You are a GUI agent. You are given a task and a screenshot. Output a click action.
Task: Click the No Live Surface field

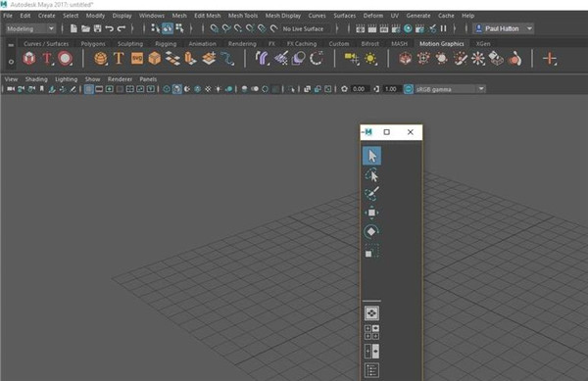[x=307, y=28]
